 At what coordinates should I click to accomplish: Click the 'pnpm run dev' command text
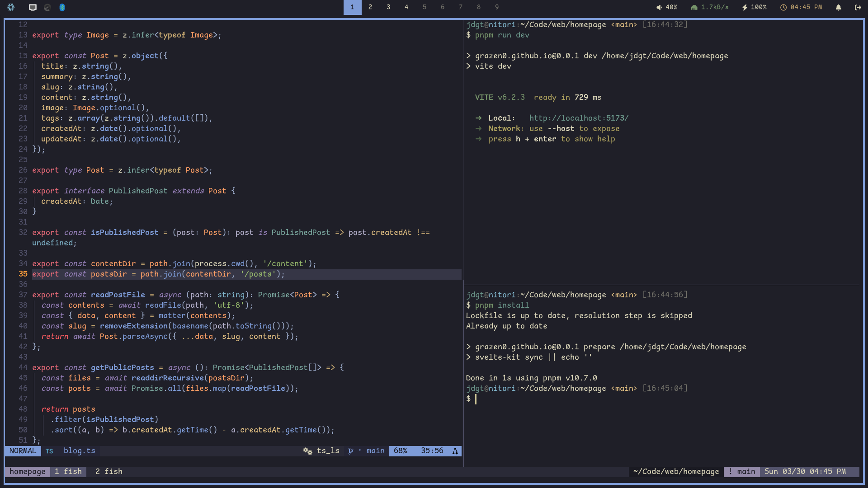502,35
